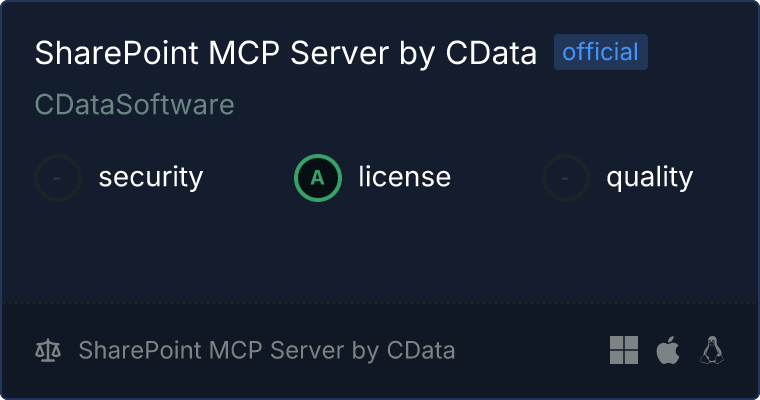Viewport: 760px width, 400px height.
Task: Select the security label text
Action: coord(150,178)
